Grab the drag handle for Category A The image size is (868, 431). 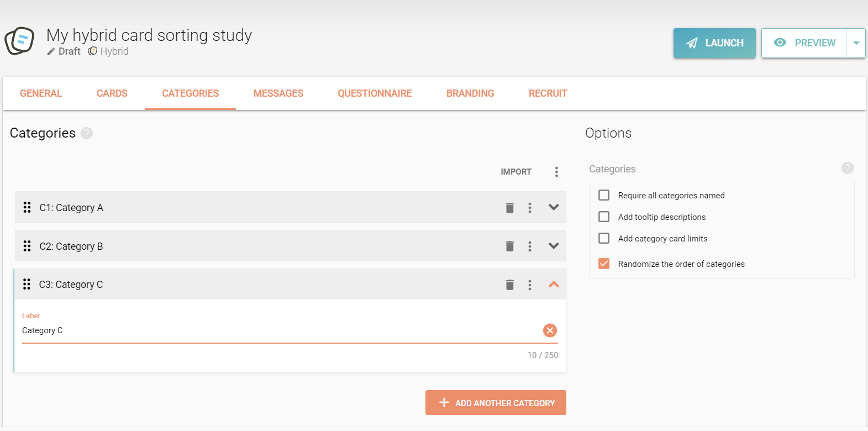(27, 207)
